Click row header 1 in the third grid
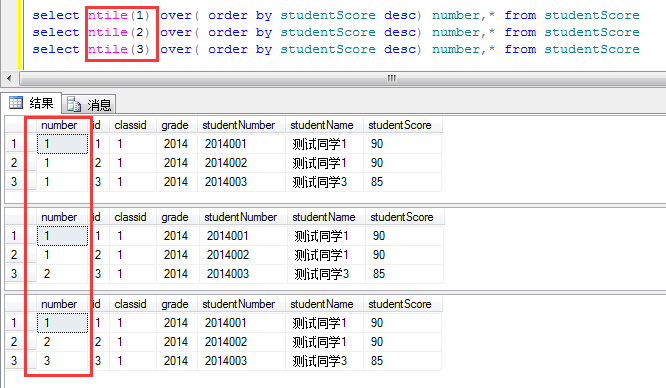The height and width of the screenshot is (388, 666). 15,323
